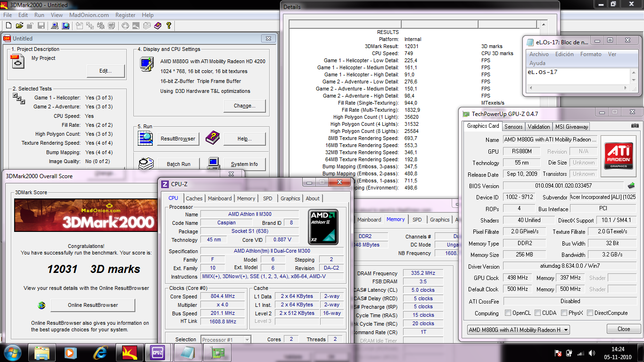Click the magnifier icon left of ResultBrowser button

[x=145, y=138]
